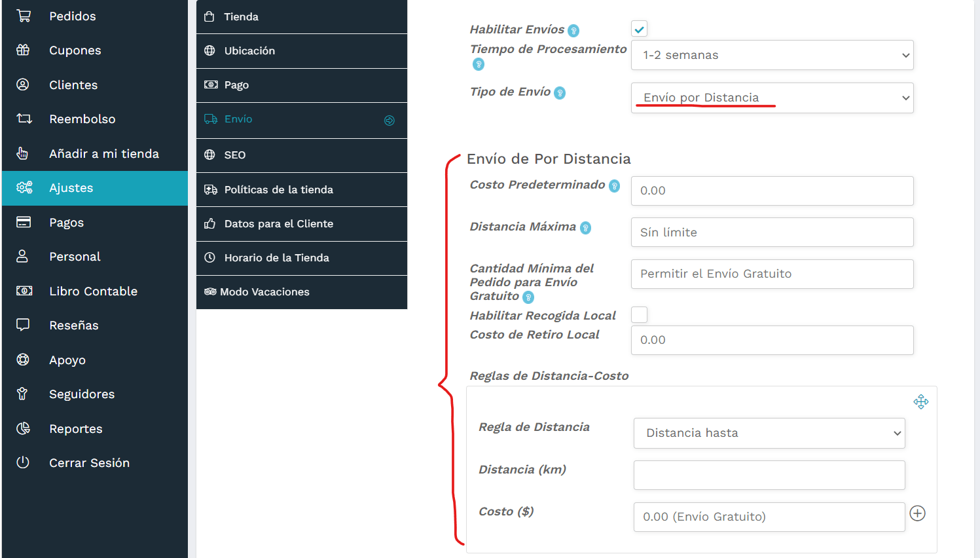
Task: Click the help icon beside Tipo de Envío
Action: click(x=560, y=93)
